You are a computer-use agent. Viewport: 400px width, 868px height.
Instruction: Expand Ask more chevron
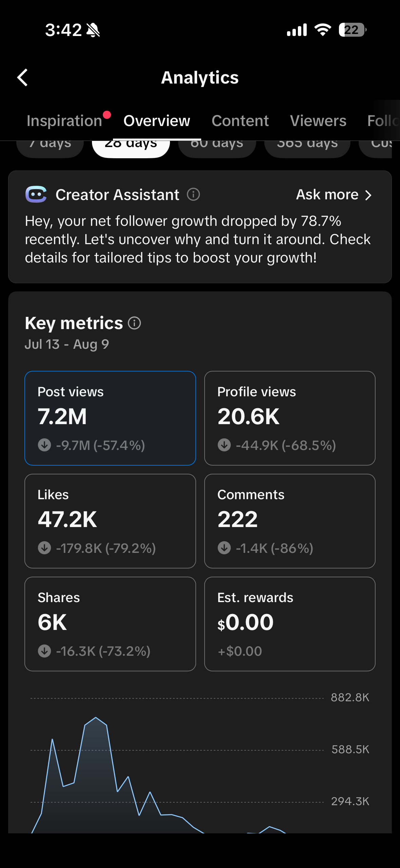[368, 195]
